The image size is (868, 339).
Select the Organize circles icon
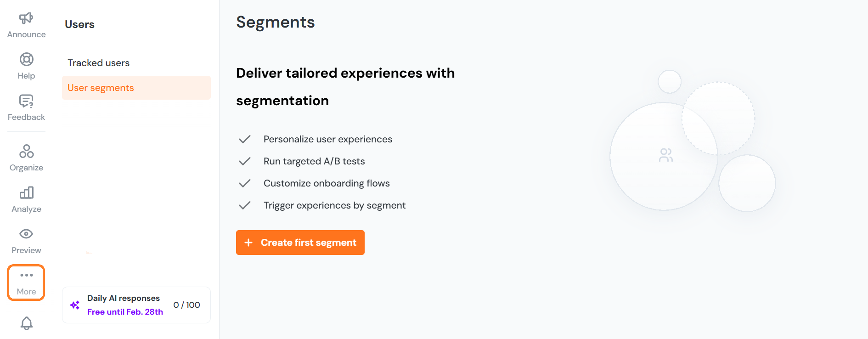[x=26, y=152]
